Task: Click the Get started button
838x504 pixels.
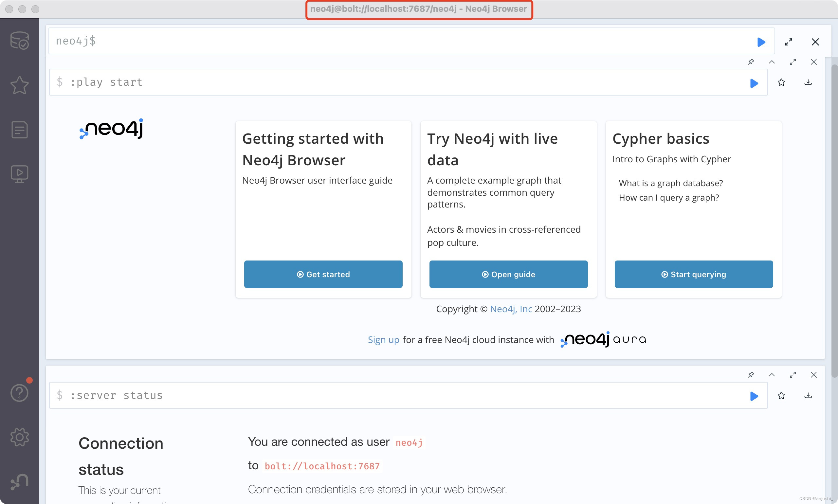Action: coord(323,274)
